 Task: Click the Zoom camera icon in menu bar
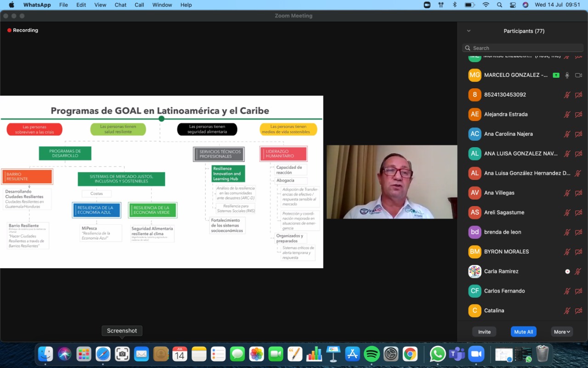[427, 5]
